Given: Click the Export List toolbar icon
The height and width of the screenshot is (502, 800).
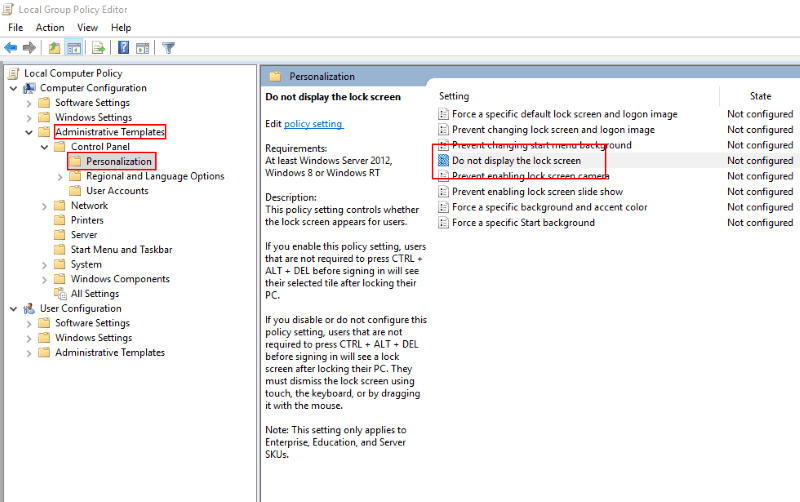Looking at the screenshot, I should (x=98, y=48).
